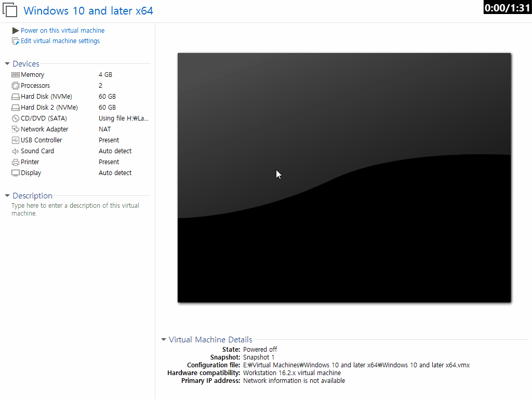Click the Memory device icon
Screen dimensions: 532x399
pyautogui.click(x=15, y=75)
